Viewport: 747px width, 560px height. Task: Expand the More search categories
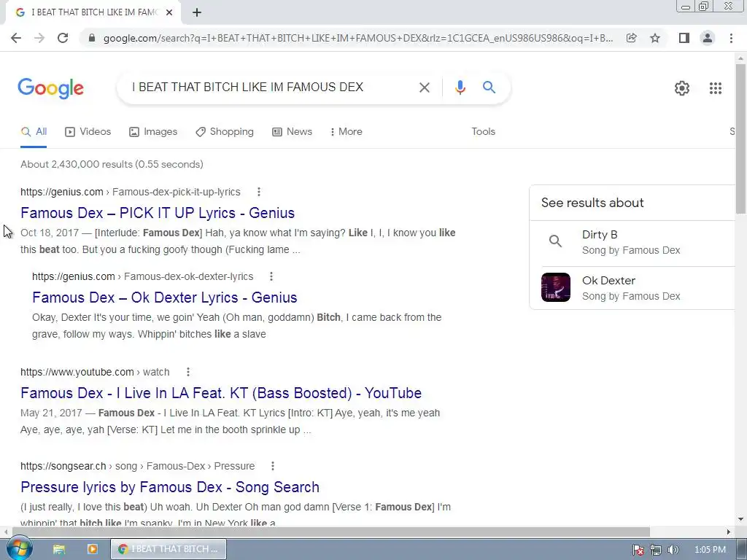point(347,131)
